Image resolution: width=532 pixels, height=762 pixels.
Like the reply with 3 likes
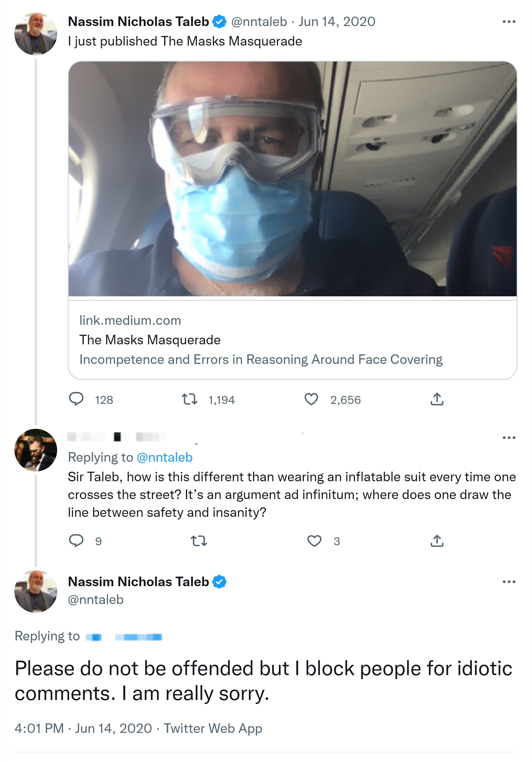coord(314,541)
